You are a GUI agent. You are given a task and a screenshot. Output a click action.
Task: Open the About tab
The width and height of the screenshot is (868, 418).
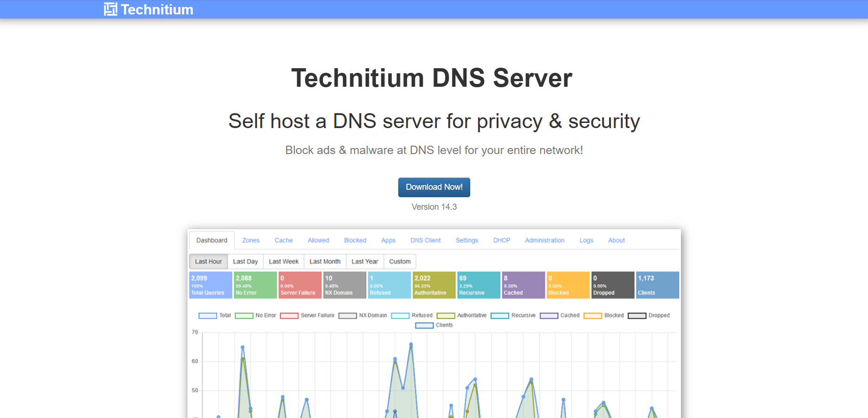tap(616, 240)
